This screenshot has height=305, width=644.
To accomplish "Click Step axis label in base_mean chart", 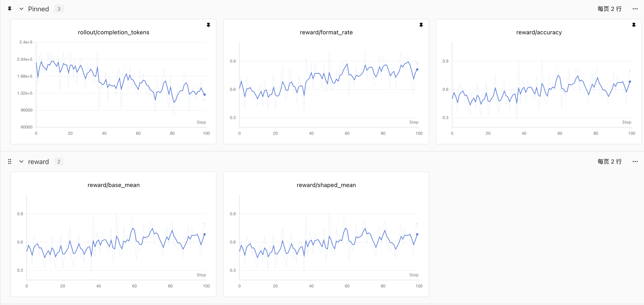I will point(201,275).
